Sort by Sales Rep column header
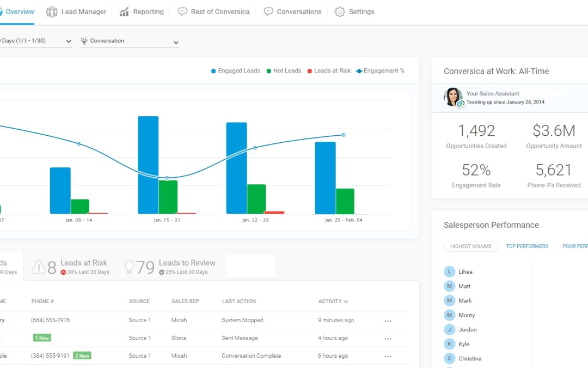588x368 pixels. click(x=185, y=301)
